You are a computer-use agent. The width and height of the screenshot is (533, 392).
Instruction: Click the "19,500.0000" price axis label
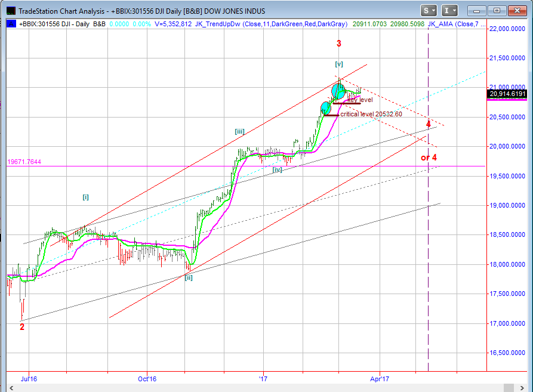pyautogui.click(x=507, y=176)
